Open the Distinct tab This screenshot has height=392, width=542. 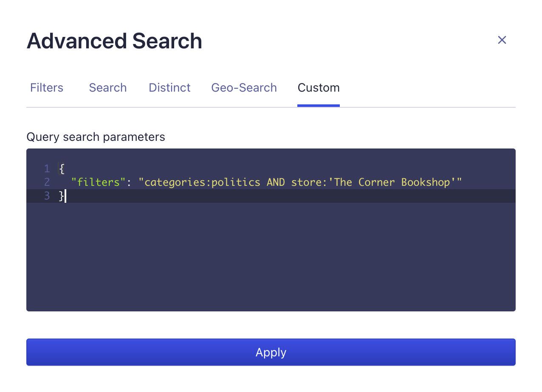[x=169, y=88]
